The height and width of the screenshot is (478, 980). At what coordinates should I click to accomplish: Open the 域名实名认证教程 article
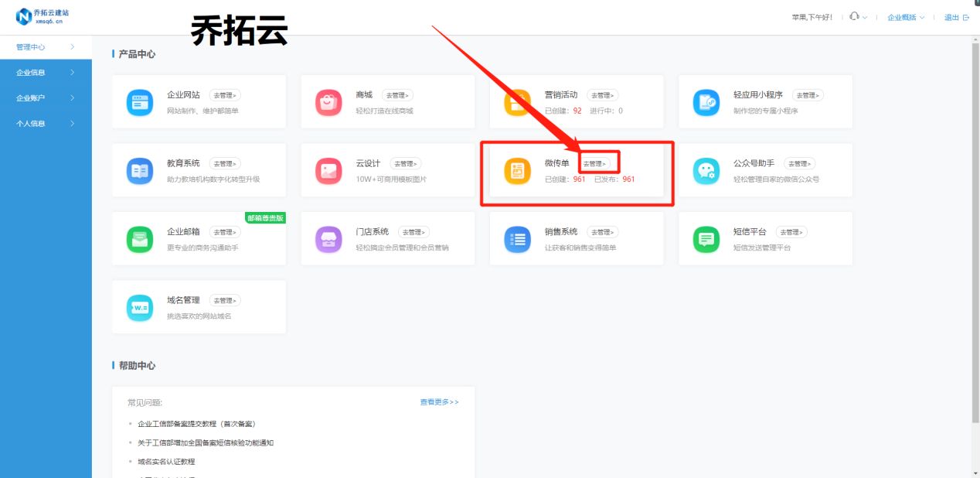click(166, 462)
